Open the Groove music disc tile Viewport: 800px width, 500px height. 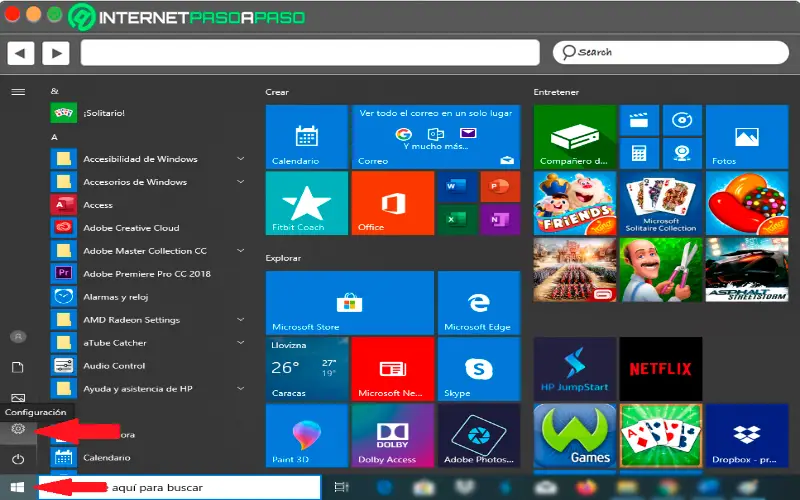[x=682, y=120]
